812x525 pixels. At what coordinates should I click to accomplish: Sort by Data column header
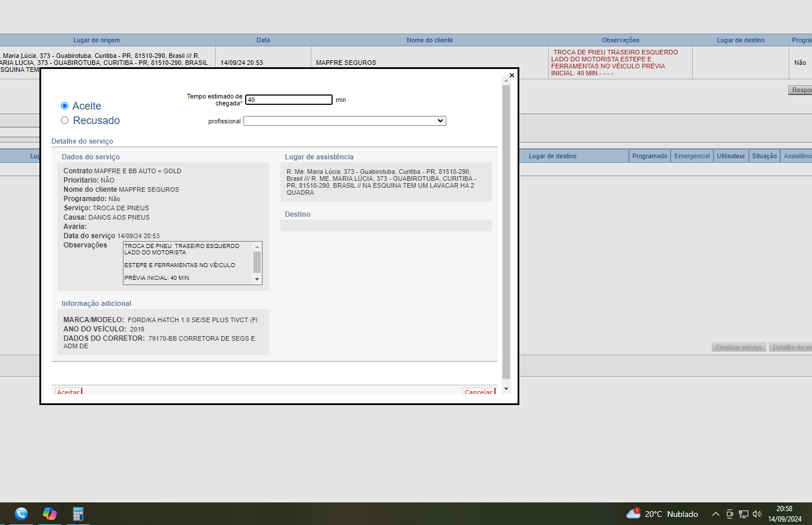click(x=263, y=40)
